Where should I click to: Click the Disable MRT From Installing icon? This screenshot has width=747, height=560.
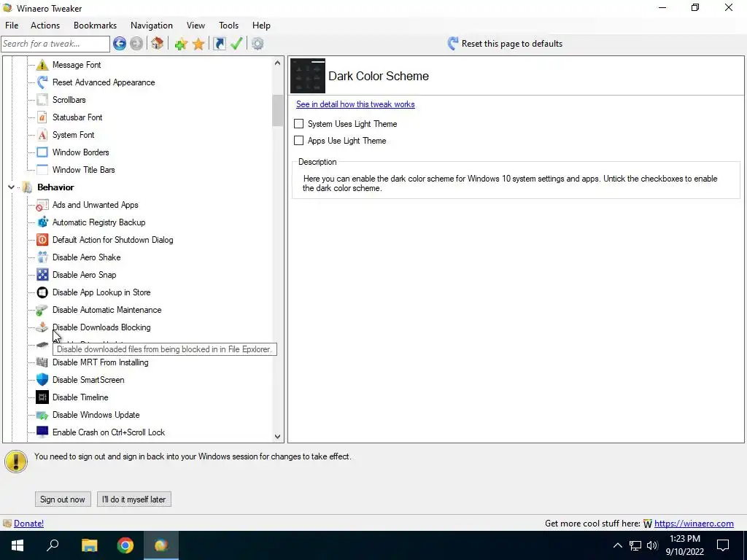point(42,362)
